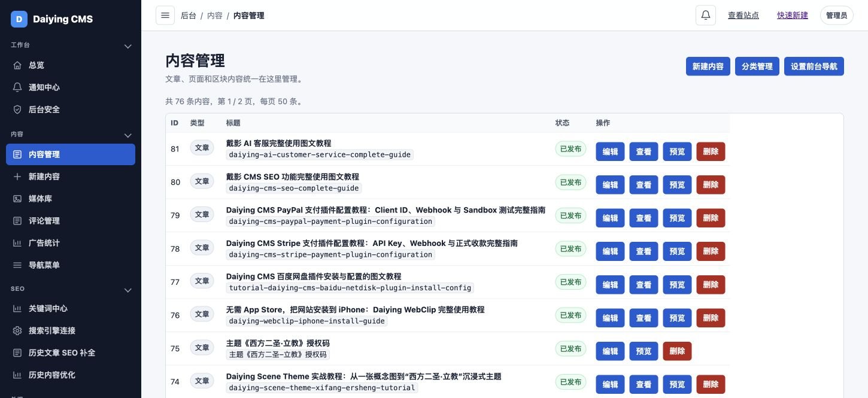Open 关键词中心 in the sidebar

pos(71,309)
